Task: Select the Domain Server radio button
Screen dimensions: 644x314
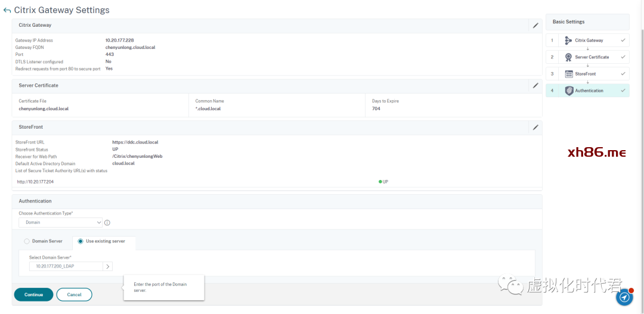Action: [x=27, y=241]
